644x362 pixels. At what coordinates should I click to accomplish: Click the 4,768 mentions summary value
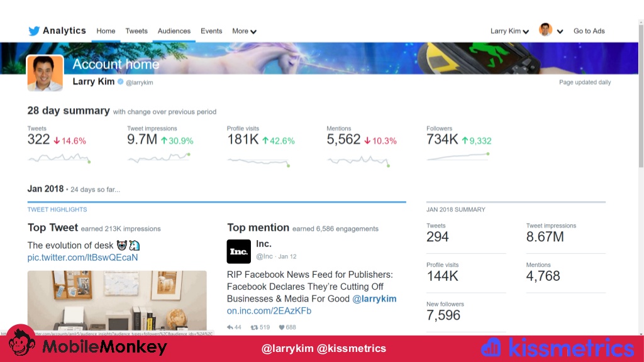click(543, 277)
